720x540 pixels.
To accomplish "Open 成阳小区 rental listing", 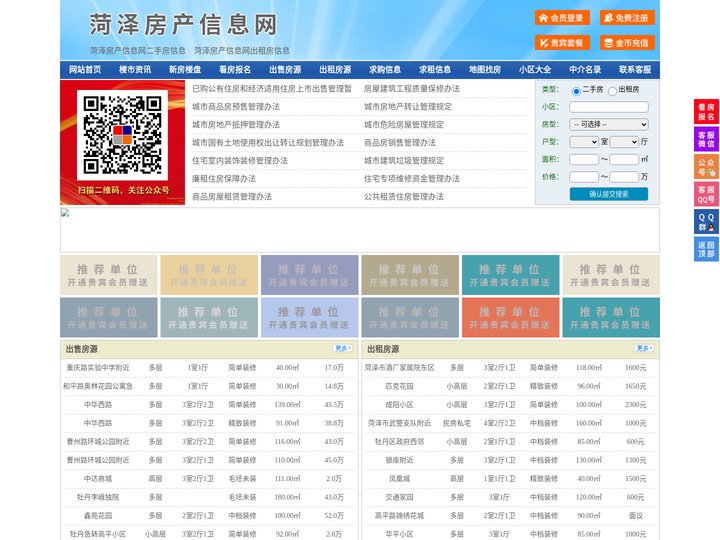I will [x=399, y=405].
